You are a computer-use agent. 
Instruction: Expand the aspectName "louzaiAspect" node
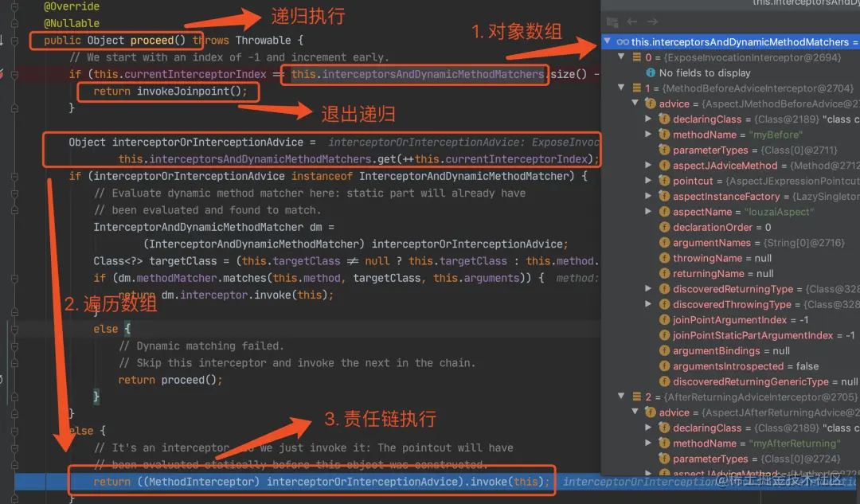pyautogui.click(x=648, y=211)
